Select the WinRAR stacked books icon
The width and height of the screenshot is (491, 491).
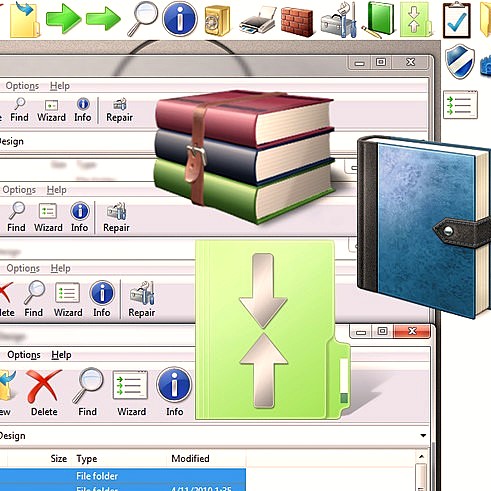click(x=244, y=156)
